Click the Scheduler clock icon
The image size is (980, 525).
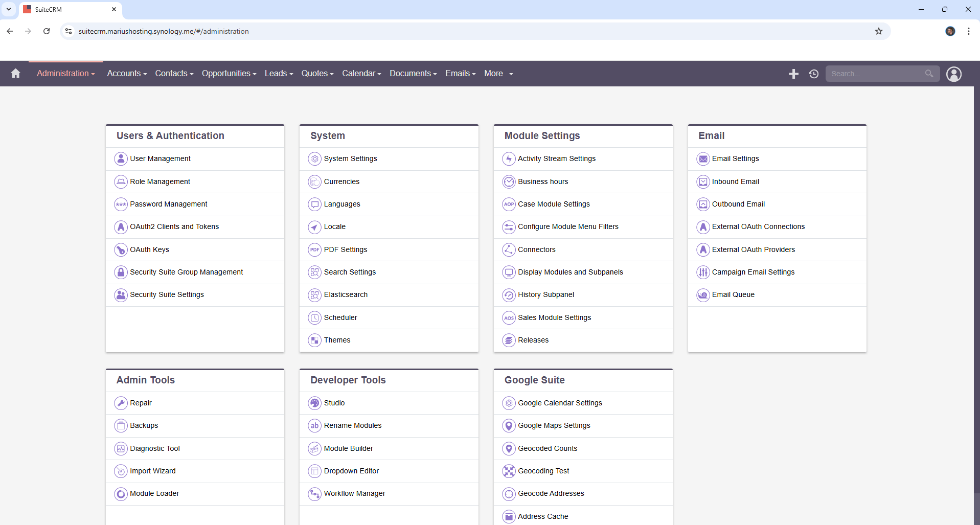click(x=315, y=318)
